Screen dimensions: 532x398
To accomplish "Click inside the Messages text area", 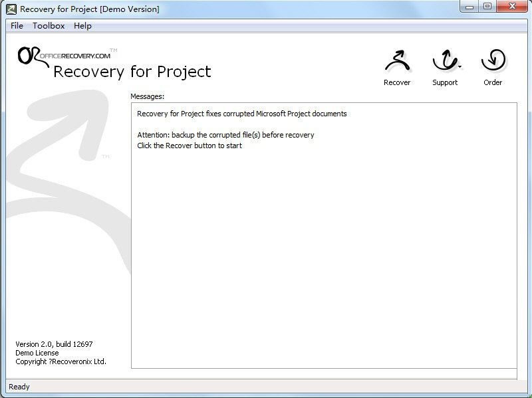I will 324,236.
